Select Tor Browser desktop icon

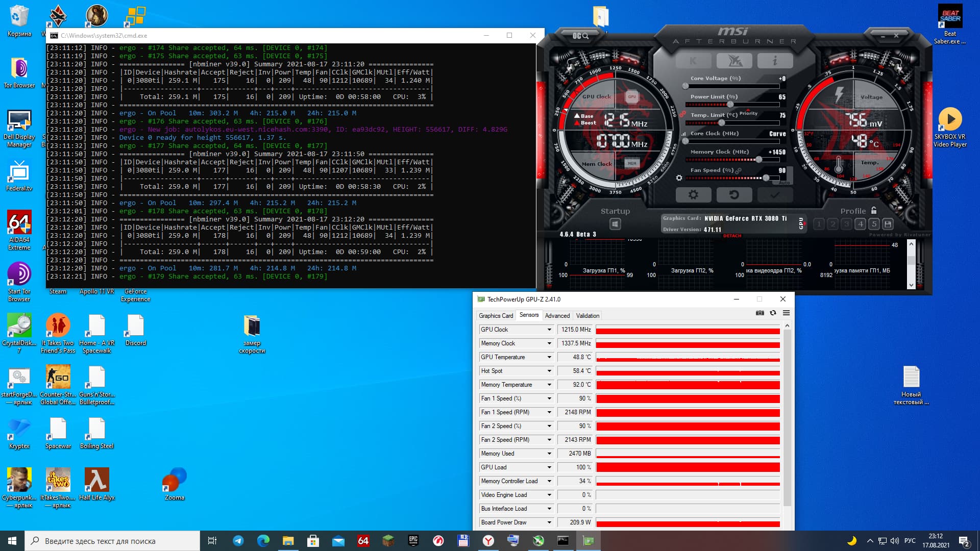19,73
